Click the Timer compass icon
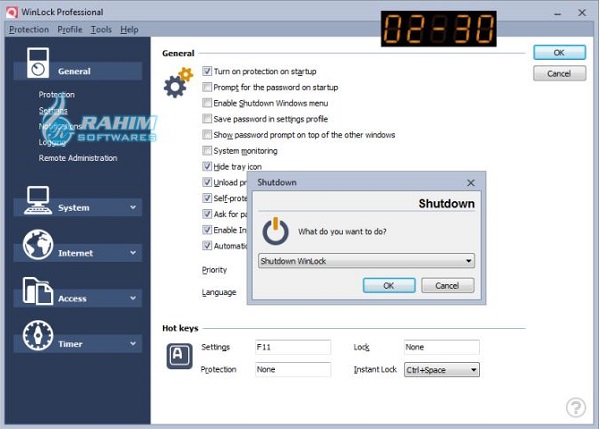600x429 pixels. point(38,336)
